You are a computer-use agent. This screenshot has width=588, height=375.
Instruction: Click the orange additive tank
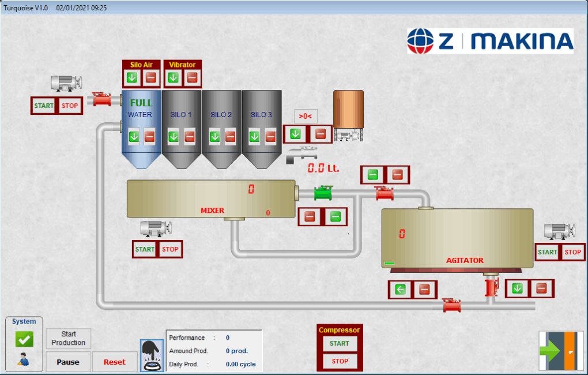coord(348,108)
